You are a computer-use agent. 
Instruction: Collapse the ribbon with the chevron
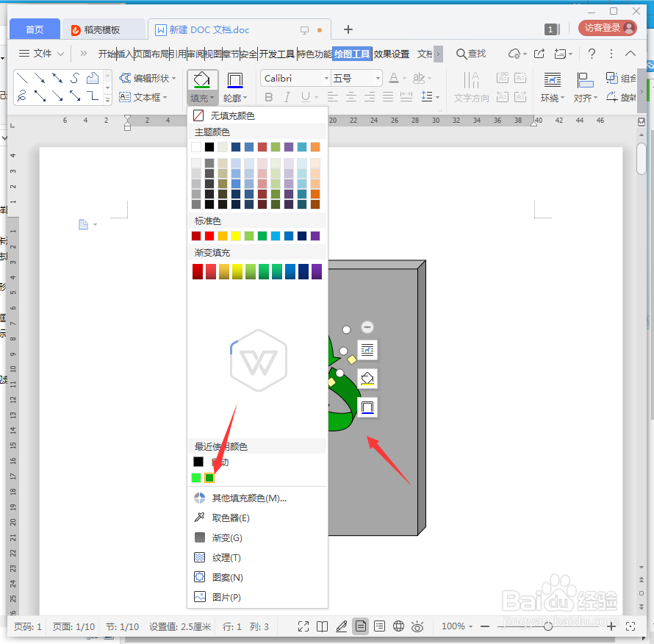coord(630,54)
